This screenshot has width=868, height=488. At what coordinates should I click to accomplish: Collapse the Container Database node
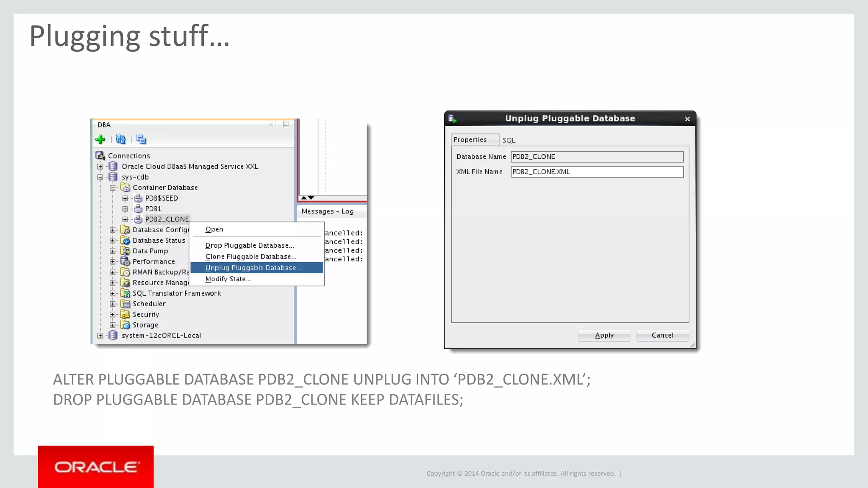tap(113, 188)
